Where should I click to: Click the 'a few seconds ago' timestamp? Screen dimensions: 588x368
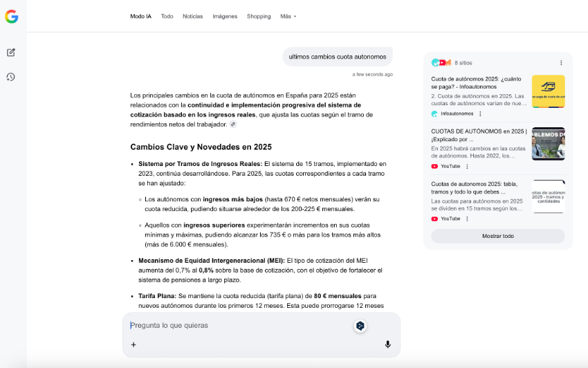click(x=372, y=75)
